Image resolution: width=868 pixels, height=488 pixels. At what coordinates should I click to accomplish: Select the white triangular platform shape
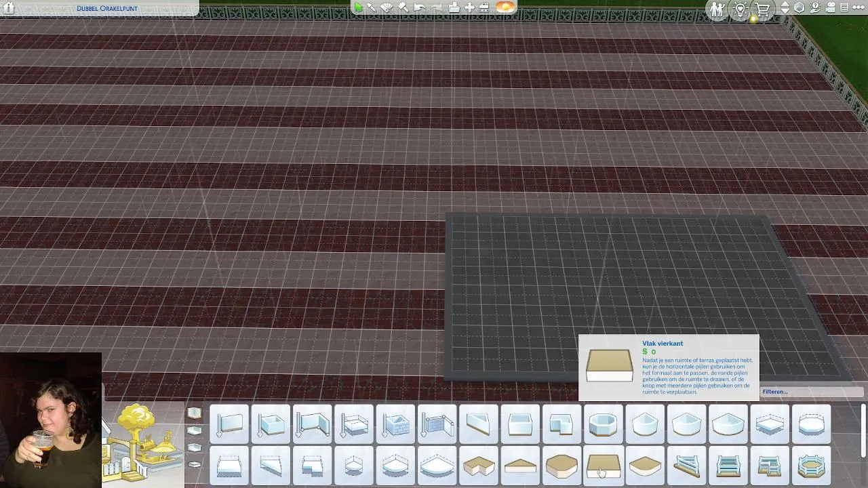point(271,466)
